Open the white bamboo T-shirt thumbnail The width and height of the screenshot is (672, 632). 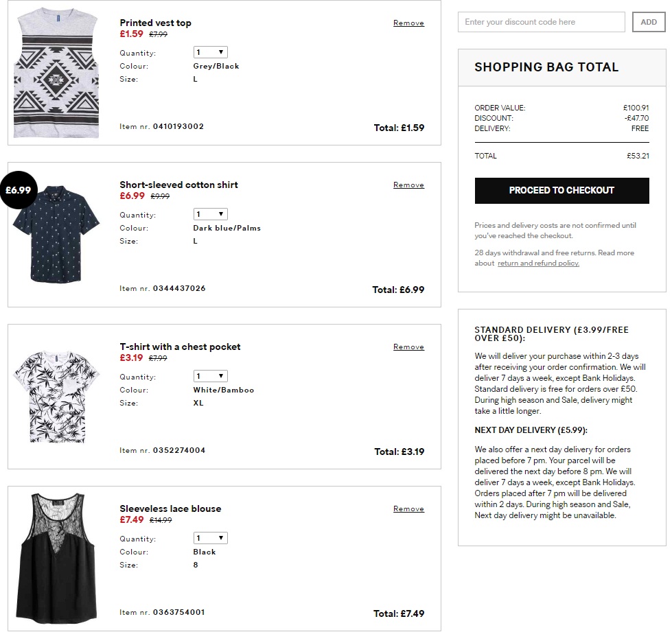[57, 397]
